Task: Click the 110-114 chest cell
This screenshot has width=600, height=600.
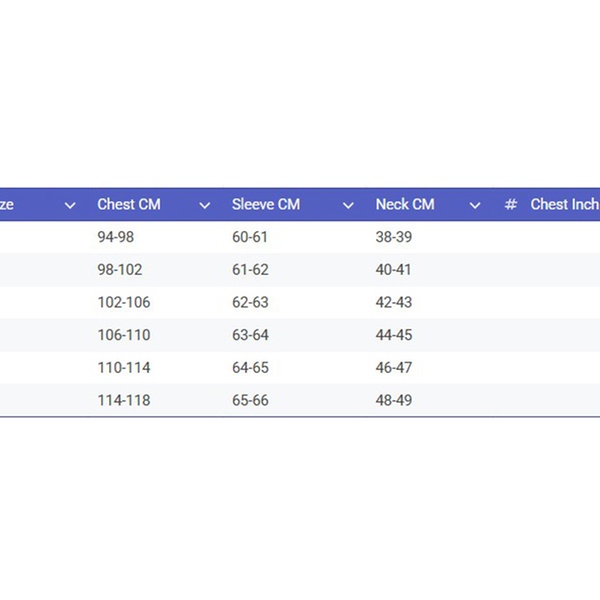Action: pyautogui.click(x=124, y=368)
